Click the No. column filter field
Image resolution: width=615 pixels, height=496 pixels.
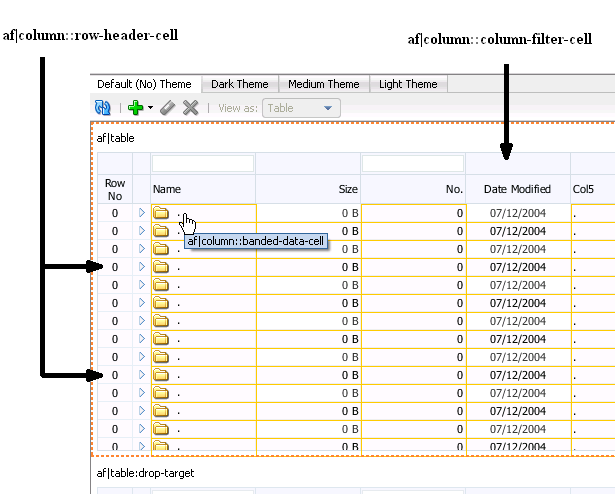[413, 164]
